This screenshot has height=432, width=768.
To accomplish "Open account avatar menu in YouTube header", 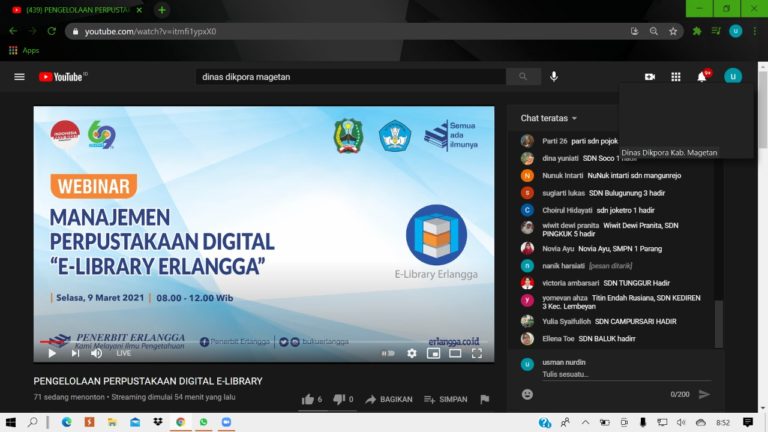I will 733,76.
